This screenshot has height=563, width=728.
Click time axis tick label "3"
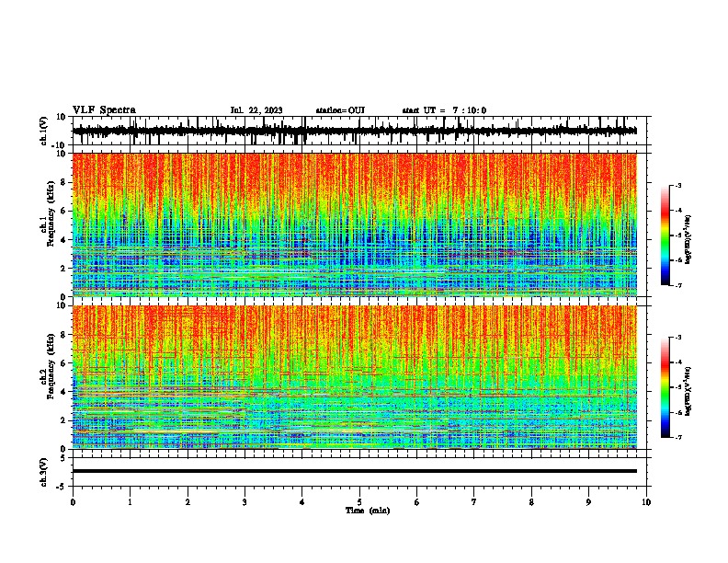click(x=245, y=502)
